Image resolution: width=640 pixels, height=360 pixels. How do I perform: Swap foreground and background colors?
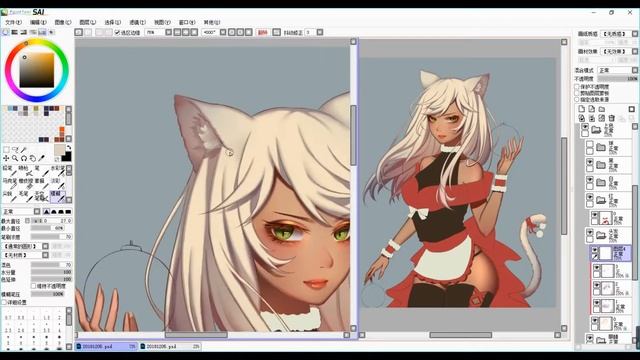pos(69,148)
